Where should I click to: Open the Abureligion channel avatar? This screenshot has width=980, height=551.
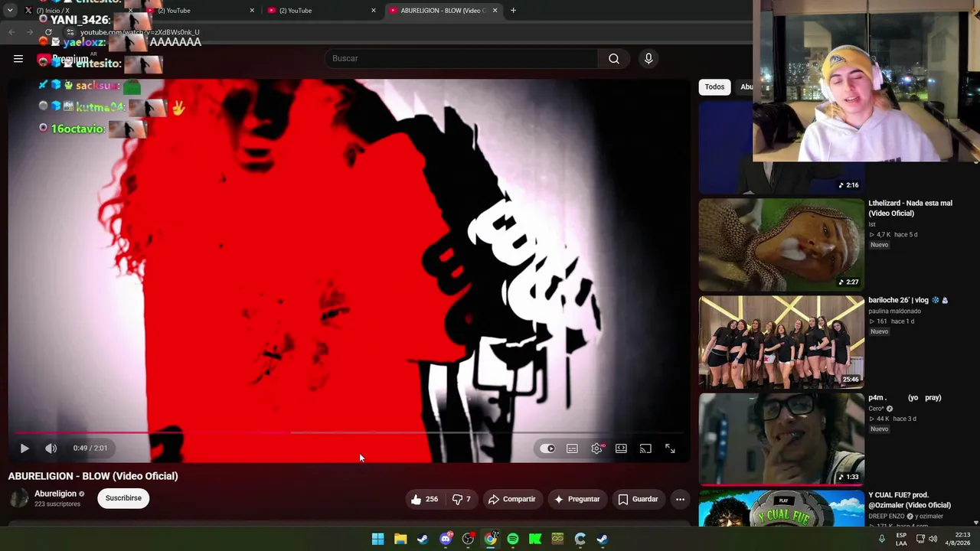point(19,498)
